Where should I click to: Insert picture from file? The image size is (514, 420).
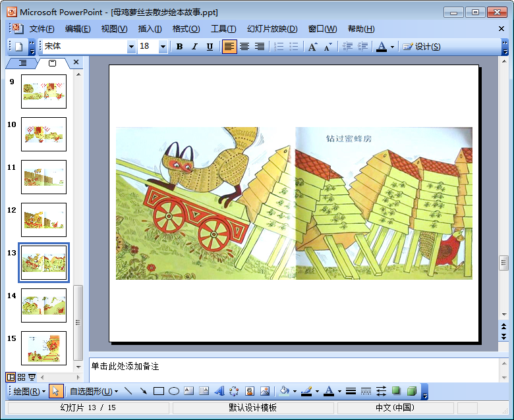[265, 392]
